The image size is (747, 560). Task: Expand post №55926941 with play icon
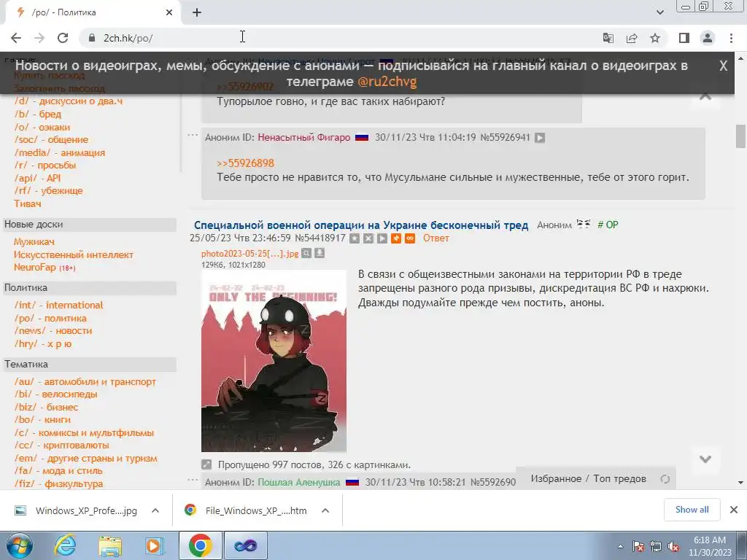click(540, 138)
